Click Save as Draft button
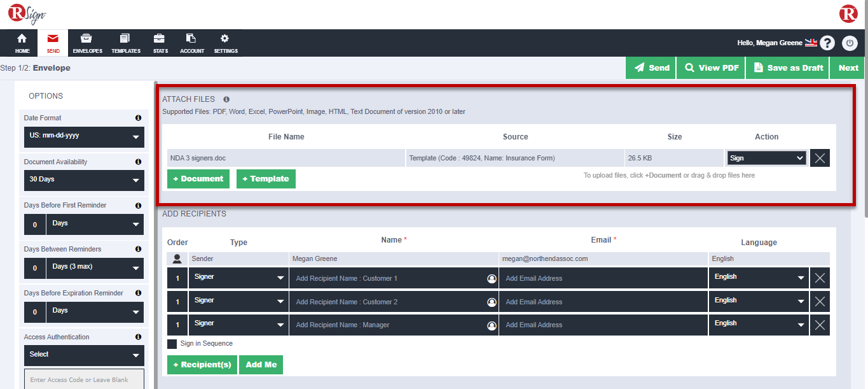 787,67
